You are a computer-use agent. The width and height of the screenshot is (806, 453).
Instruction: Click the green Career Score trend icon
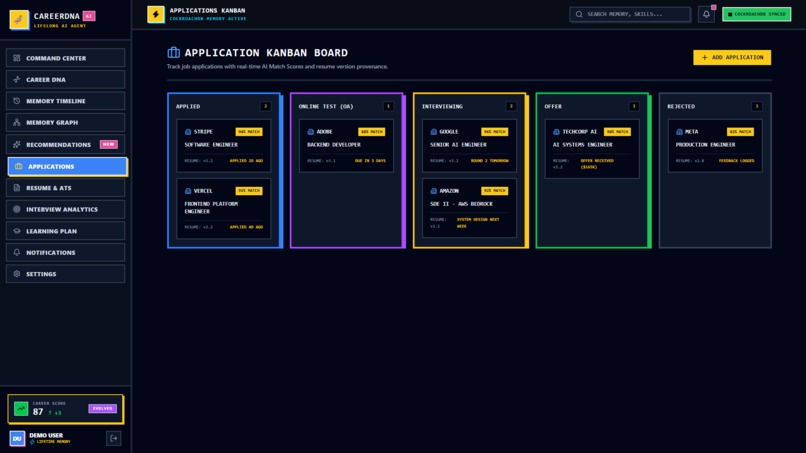click(x=21, y=409)
